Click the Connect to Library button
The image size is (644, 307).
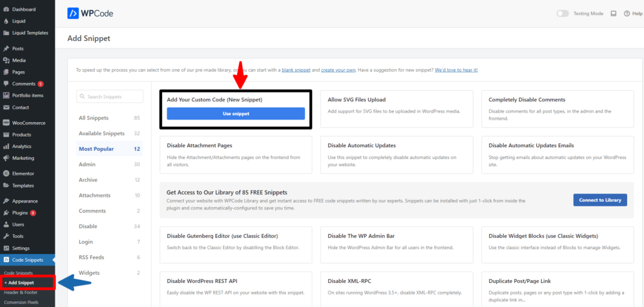click(x=599, y=200)
